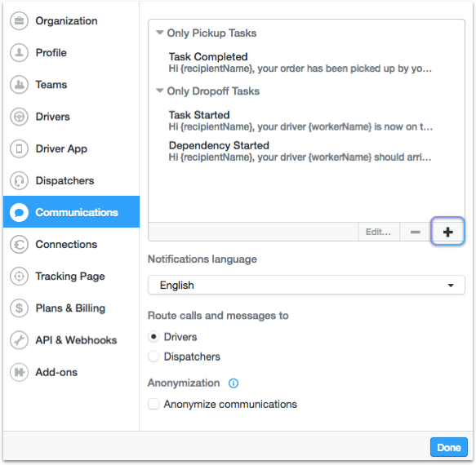This screenshot has width=476, height=465.
Task: Click the Done button
Action: pyautogui.click(x=449, y=447)
